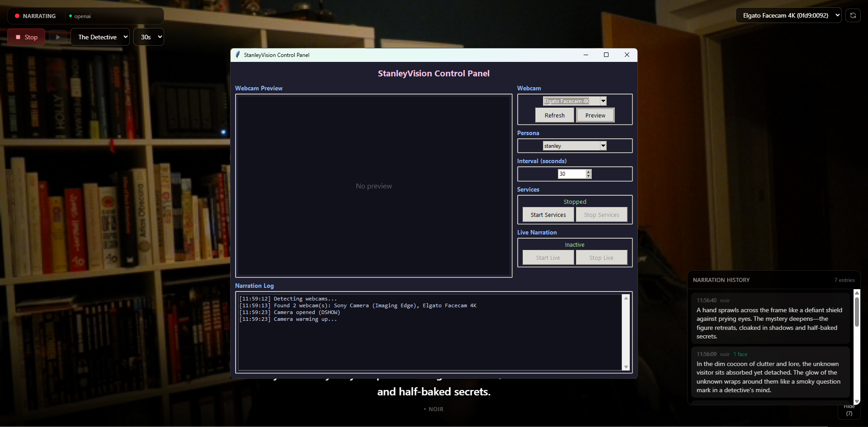Click the refresh camera list icon

point(853,15)
